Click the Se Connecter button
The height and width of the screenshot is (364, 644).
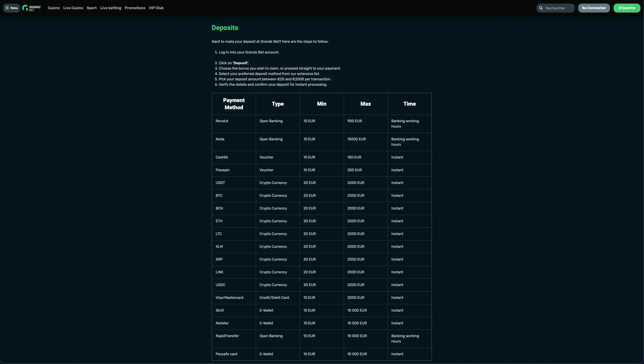594,8
